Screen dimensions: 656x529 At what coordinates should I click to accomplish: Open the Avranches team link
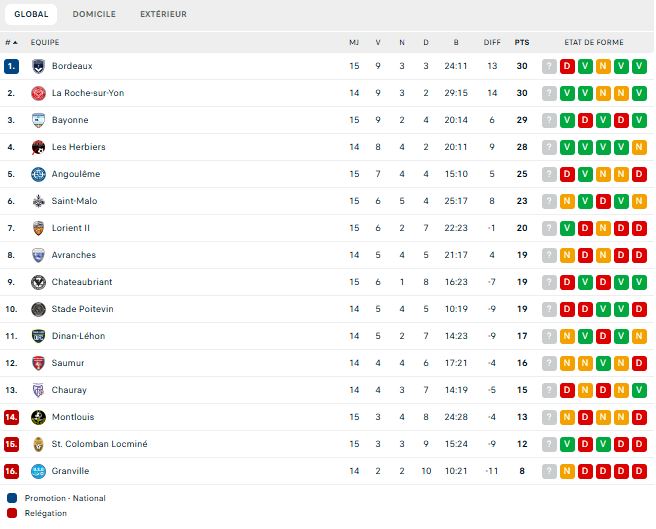click(74, 255)
